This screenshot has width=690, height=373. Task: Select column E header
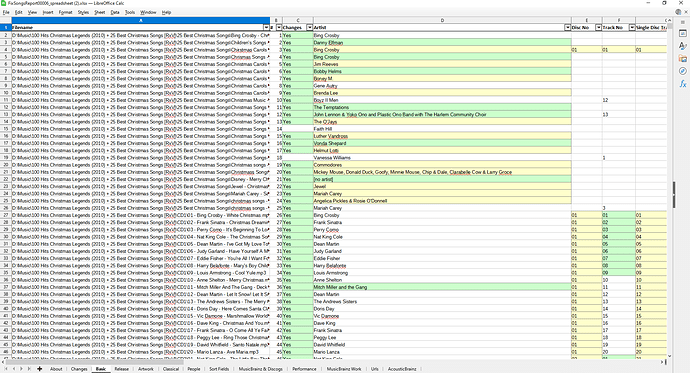tap(587, 20)
